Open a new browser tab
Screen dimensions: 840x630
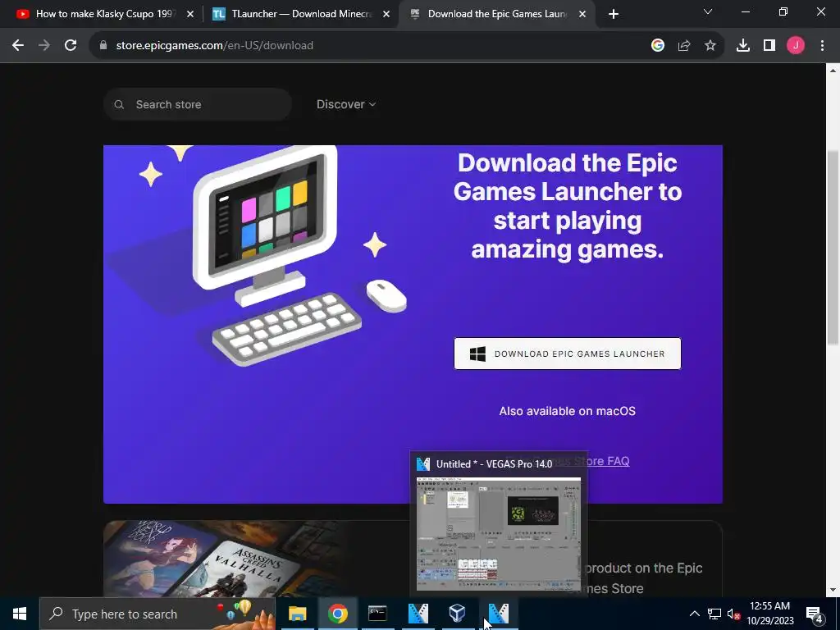(x=614, y=15)
